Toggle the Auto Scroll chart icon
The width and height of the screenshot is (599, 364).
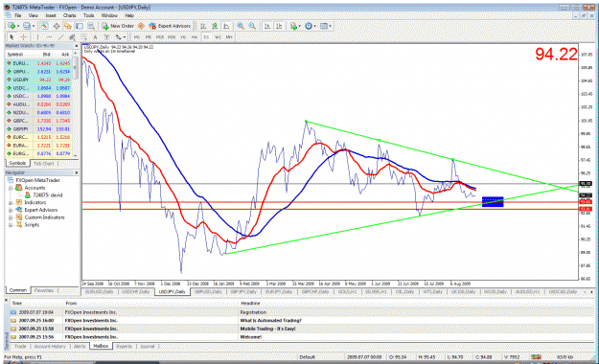[267, 26]
